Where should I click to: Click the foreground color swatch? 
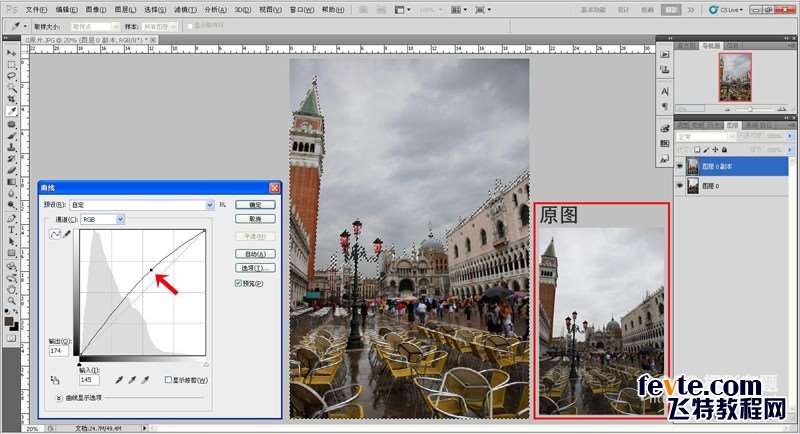[9, 321]
